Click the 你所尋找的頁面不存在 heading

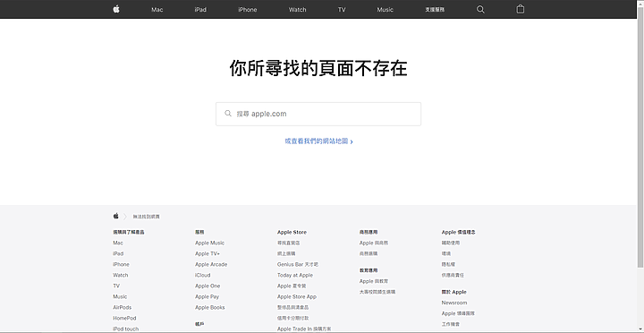tap(318, 69)
